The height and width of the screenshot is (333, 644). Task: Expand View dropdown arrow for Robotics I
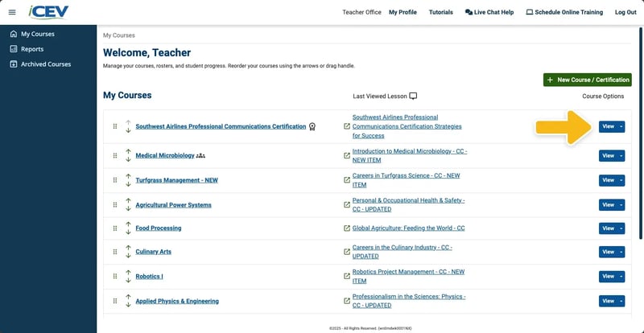621,277
